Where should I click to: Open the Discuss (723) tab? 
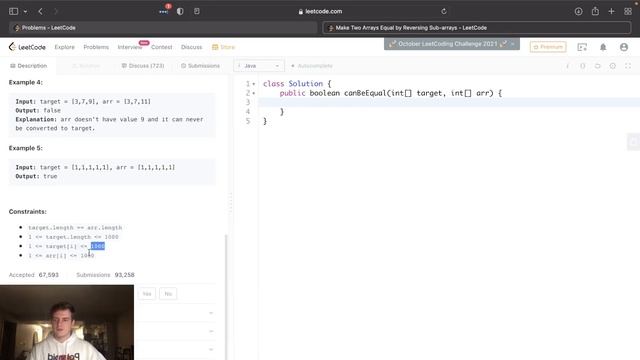pyautogui.click(x=143, y=66)
